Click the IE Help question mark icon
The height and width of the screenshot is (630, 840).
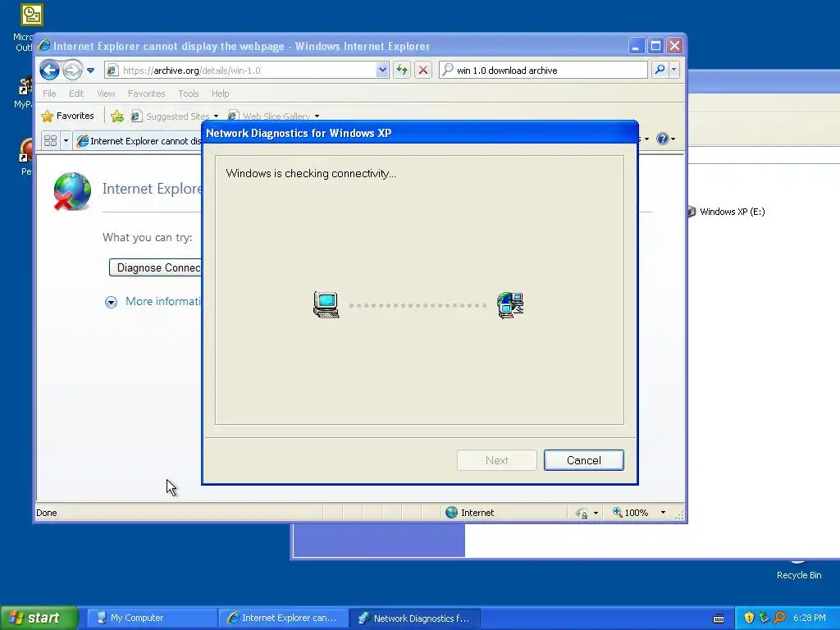tap(663, 139)
